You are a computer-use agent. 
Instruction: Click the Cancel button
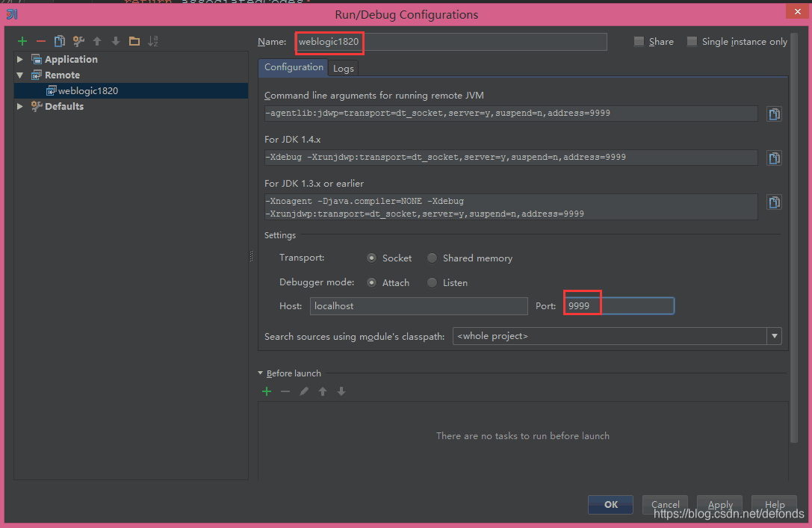(665, 505)
